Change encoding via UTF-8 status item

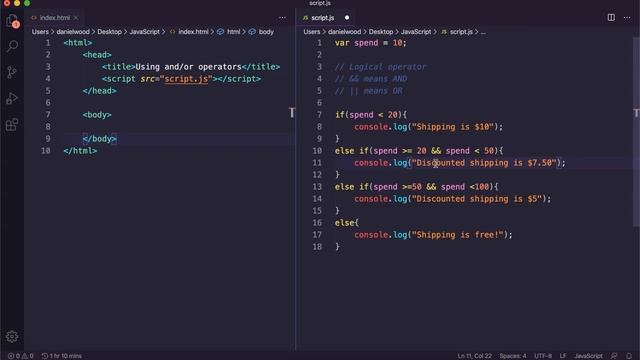click(x=543, y=356)
